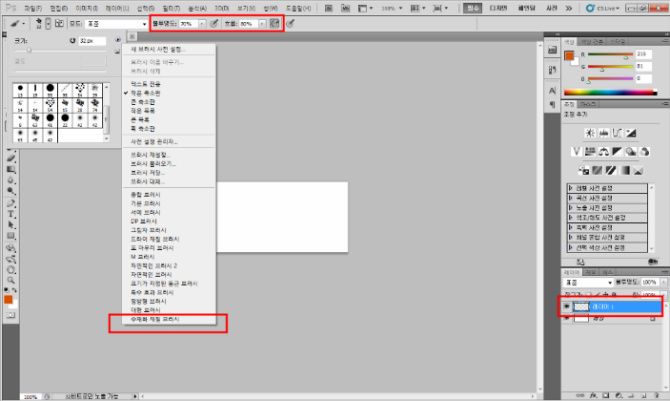Select the Path Selection arrow tool
This screenshot has height=401, width=670.
pyautogui.click(x=11, y=225)
